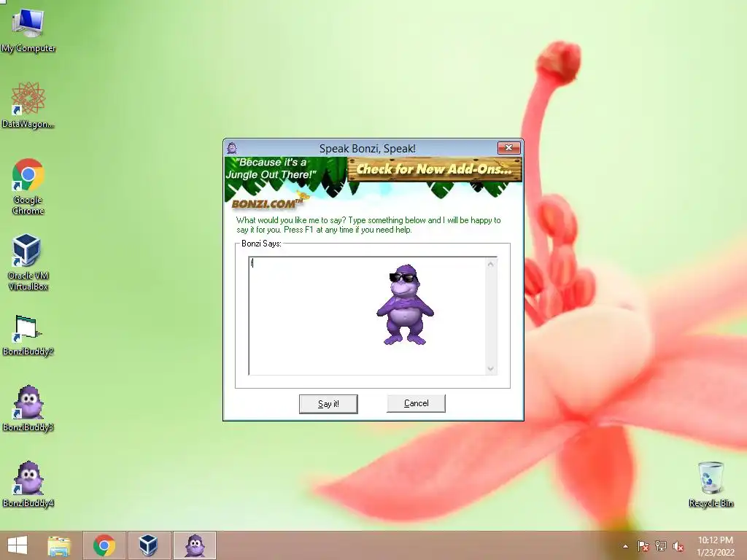
Task: Click the Check for New Add-Ons banner
Action: coord(435,169)
